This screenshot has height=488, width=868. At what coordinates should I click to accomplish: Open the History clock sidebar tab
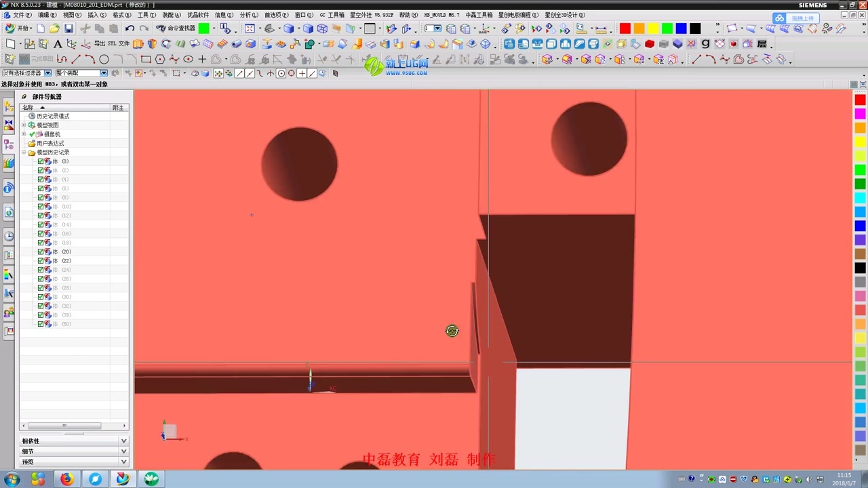(9, 236)
